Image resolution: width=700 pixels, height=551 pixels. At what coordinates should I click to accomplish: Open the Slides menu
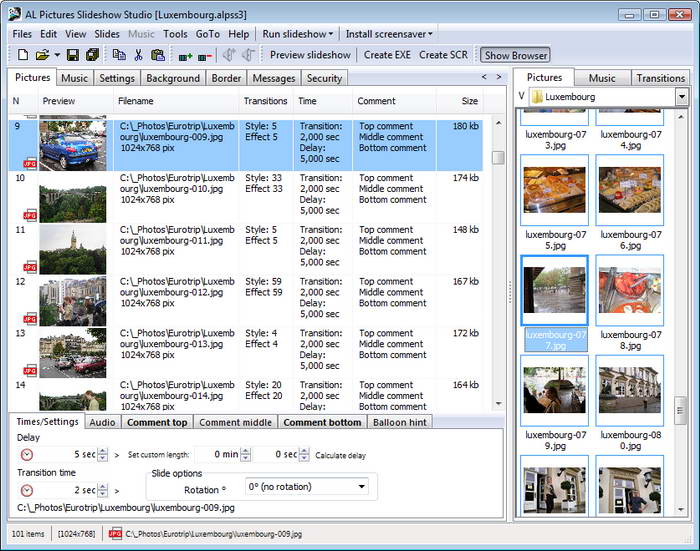(x=107, y=34)
